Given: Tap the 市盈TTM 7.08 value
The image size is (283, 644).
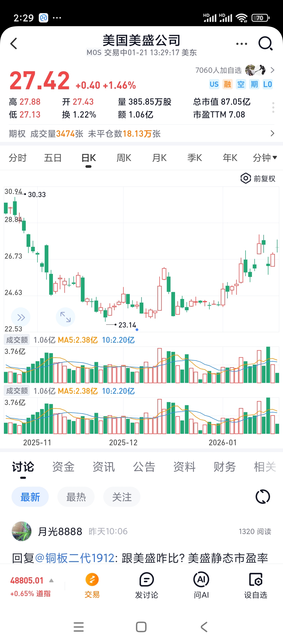Looking at the screenshot, I should [x=219, y=114].
